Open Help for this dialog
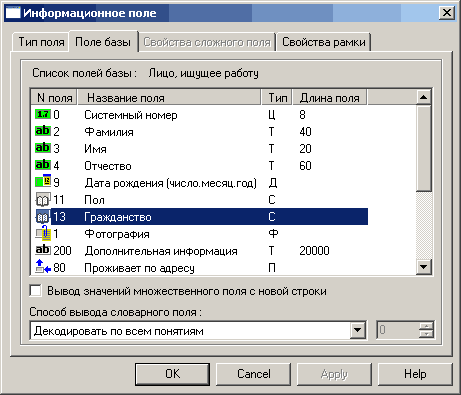This screenshot has height=395, width=461. click(415, 374)
